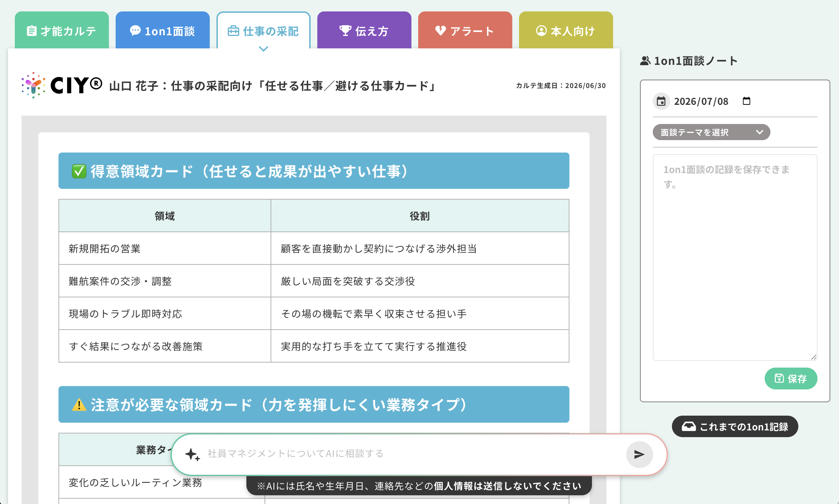Open the date picker icon after date
The width and height of the screenshot is (839, 504).
[746, 101]
